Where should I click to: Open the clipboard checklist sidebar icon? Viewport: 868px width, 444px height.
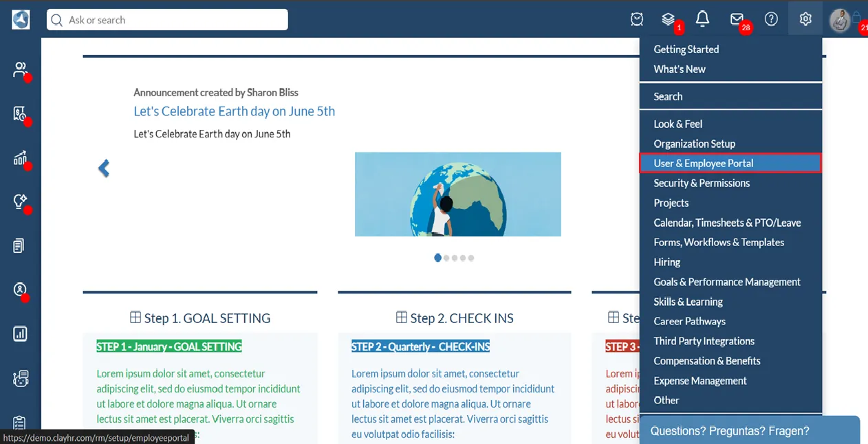(19, 422)
